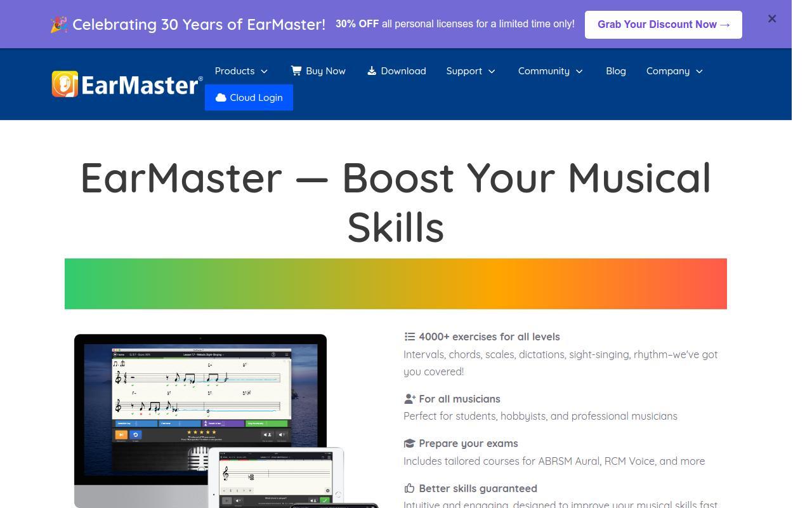Click the 'For all musicians' heading
This screenshot has width=812, height=508.
pyautogui.click(x=459, y=399)
